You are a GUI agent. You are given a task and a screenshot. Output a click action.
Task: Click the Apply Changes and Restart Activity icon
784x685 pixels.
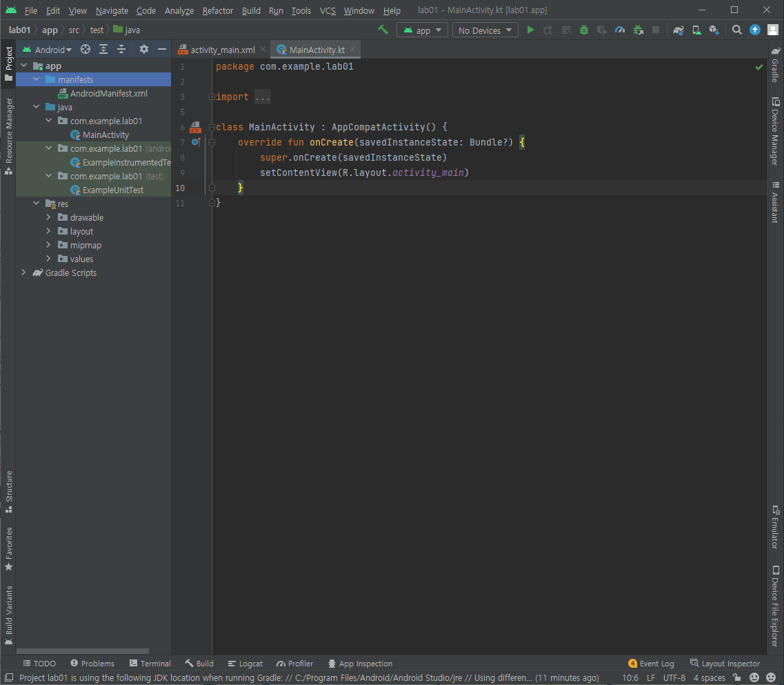coord(548,30)
